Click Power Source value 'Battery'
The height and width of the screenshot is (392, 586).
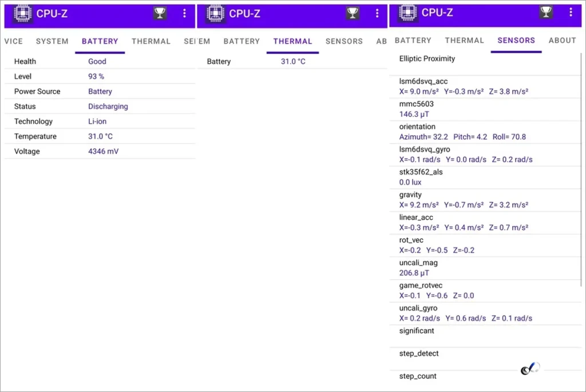[100, 91]
